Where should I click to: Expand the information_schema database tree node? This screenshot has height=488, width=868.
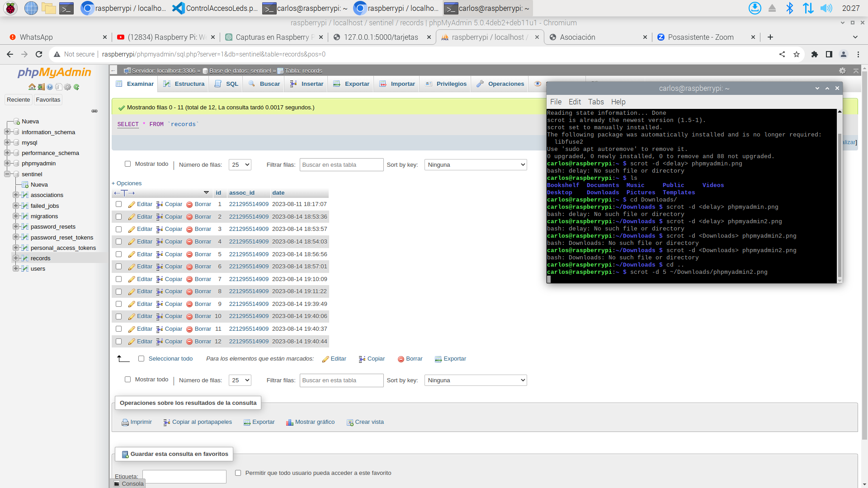click(7, 132)
